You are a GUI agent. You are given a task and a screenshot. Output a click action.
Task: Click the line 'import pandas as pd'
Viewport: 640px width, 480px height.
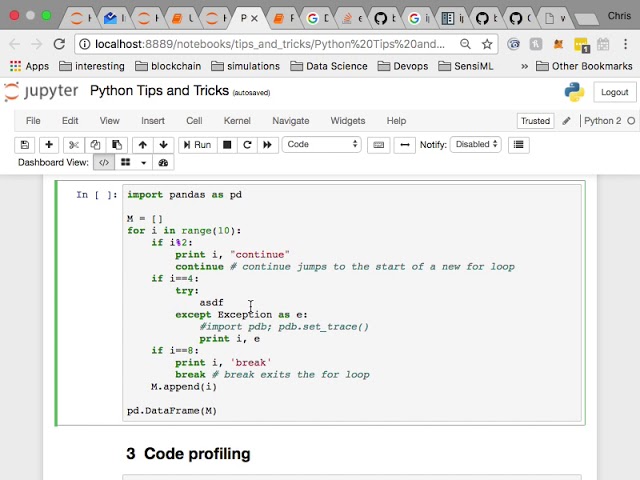coord(184,195)
